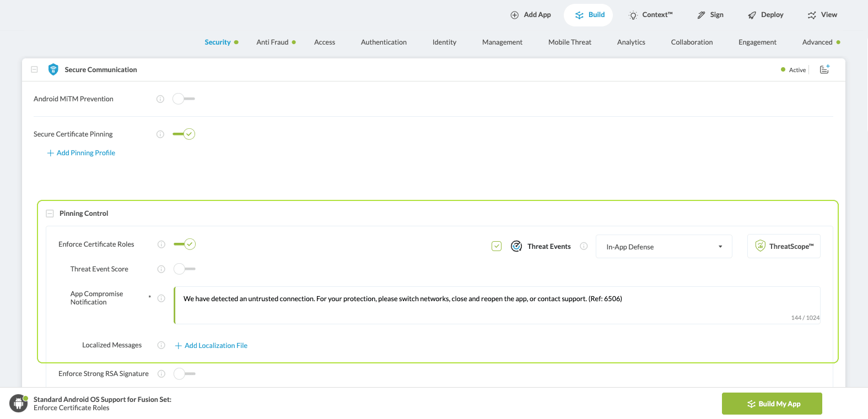Click the add-note icon beside Active status
The image size is (868, 419).
pyautogui.click(x=824, y=69)
